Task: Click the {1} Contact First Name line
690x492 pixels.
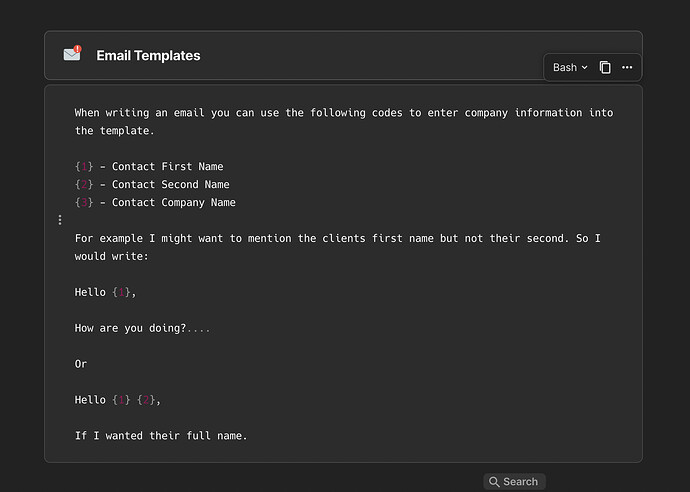Action: coord(149,167)
